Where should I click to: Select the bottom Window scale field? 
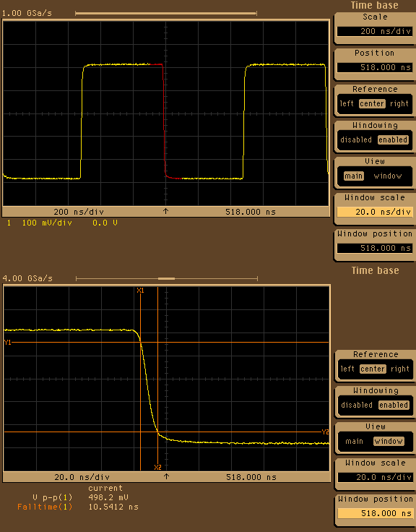tap(376, 477)
